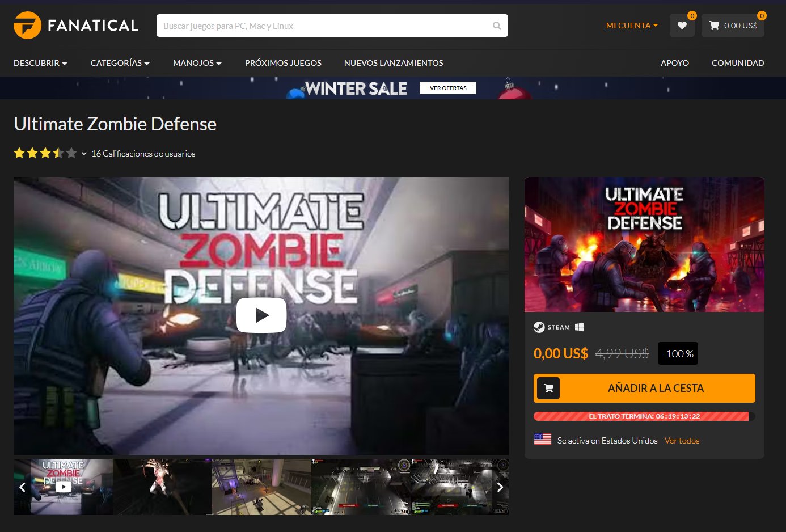This screenshot has height=532, width=786.
Task: Open the Mi Cuenta dropdown
Action: 632,26
